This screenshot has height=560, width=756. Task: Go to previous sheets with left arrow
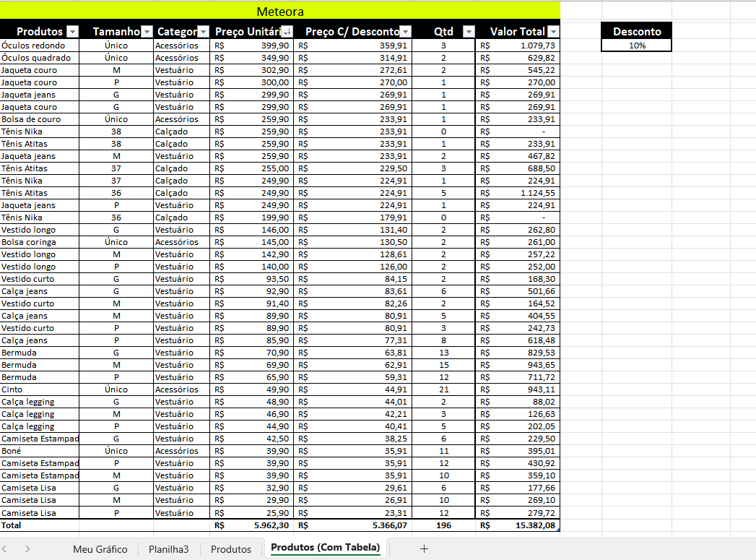point(4,549)
